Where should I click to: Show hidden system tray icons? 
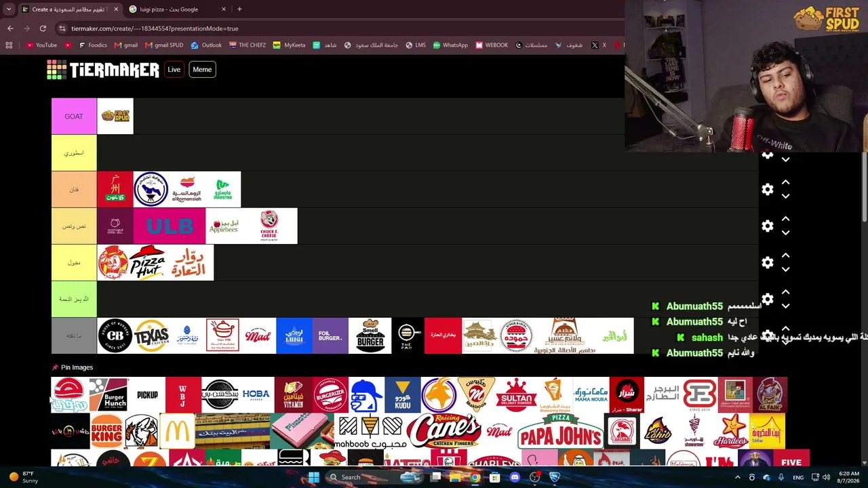(x=738, y=477)
